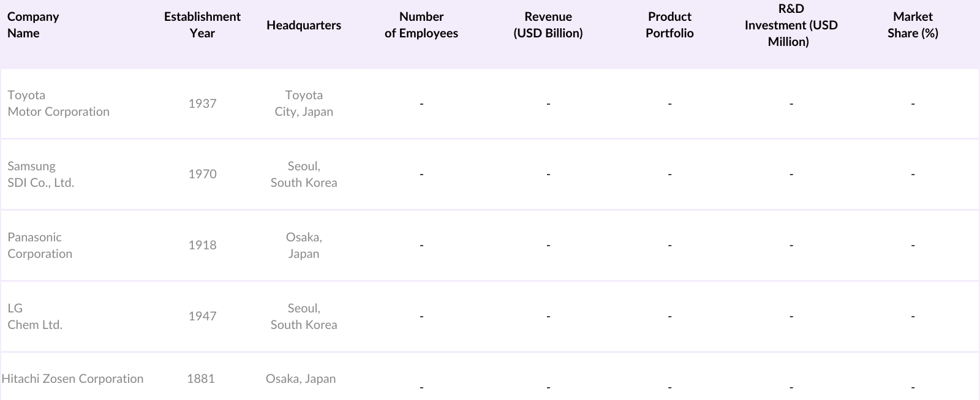Click Toyota's R&D Investment dash cell

[x=791, y=104]
